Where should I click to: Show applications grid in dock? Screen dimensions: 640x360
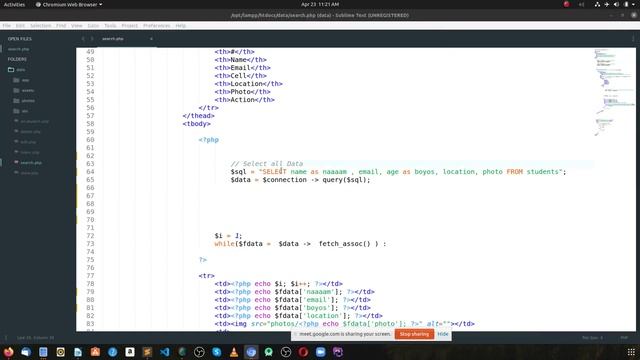631,352
